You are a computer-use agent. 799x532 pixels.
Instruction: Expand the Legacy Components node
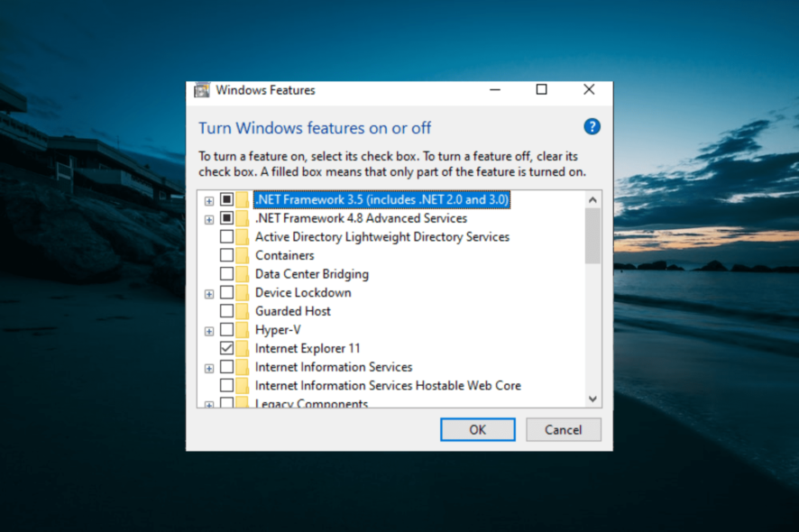209,405
